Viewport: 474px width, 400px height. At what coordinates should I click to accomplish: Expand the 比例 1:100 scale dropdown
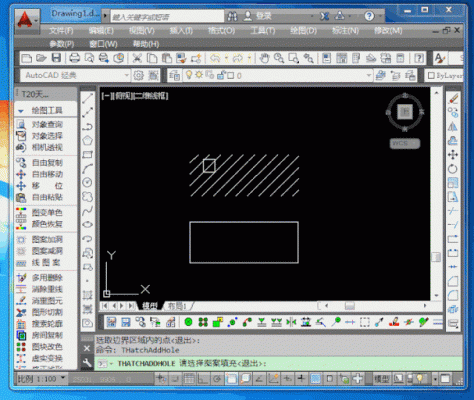[x=41, y=379]
